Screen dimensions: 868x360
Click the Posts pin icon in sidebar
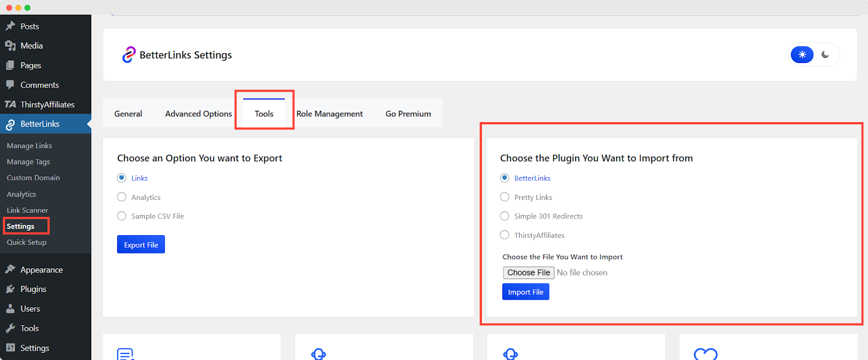coord(10,26)
